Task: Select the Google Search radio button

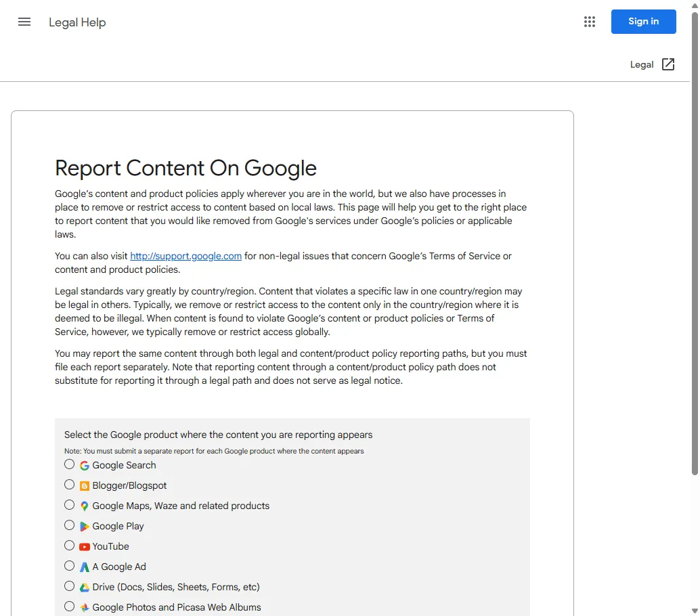Action: tap(69, 464)
